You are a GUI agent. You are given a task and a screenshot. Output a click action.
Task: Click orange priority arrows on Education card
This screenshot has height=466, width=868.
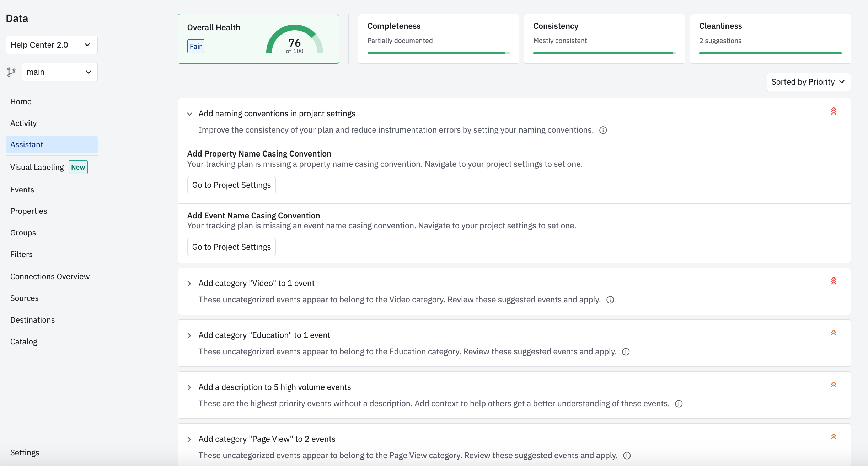[x=833, y=333]
